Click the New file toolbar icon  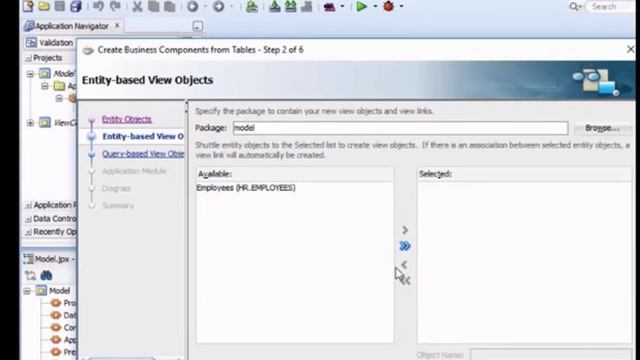[28, 6]
